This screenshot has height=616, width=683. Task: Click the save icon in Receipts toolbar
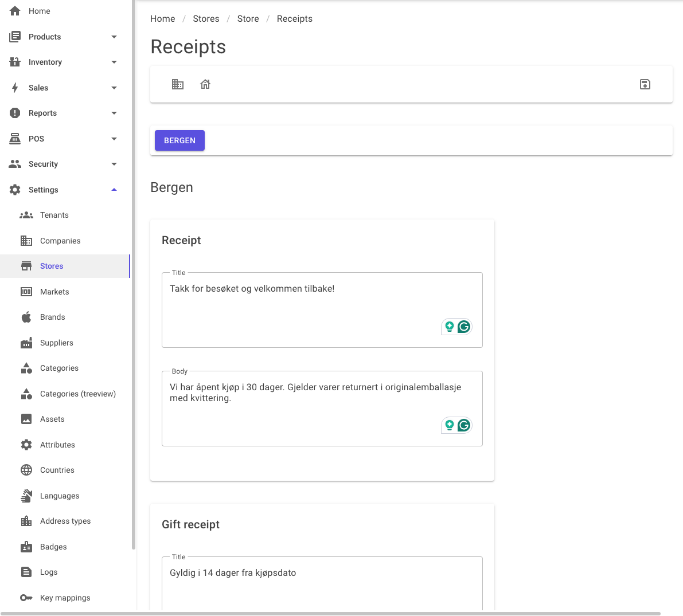click(645, 84)
